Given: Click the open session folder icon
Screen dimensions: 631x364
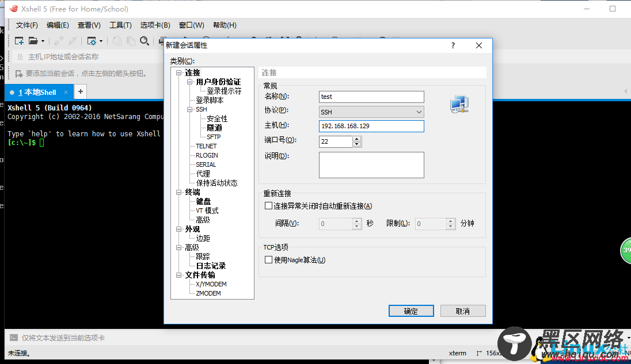Looking at the screenshot, I should coord(33,41).
